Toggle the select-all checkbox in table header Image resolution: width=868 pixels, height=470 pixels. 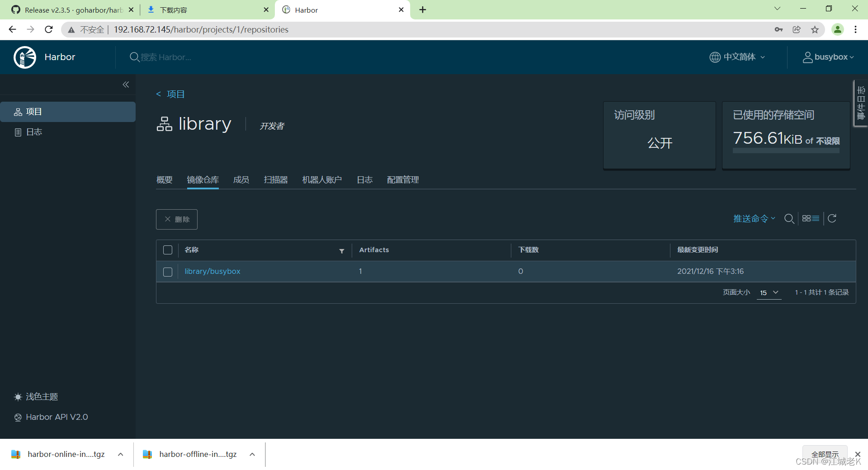168,250
